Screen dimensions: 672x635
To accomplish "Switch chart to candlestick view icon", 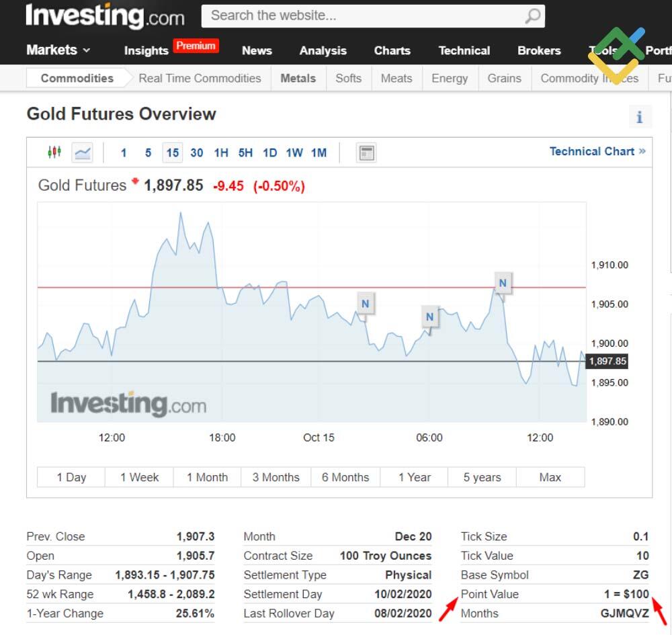I will point(54,153).
